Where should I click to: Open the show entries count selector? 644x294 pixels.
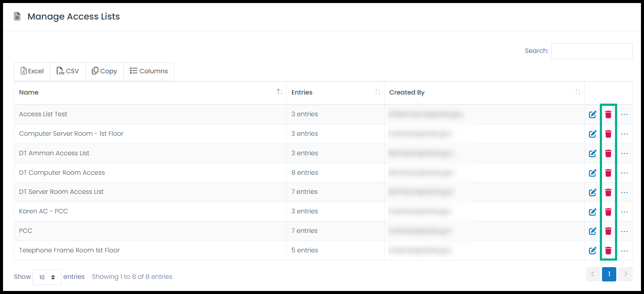47,277
